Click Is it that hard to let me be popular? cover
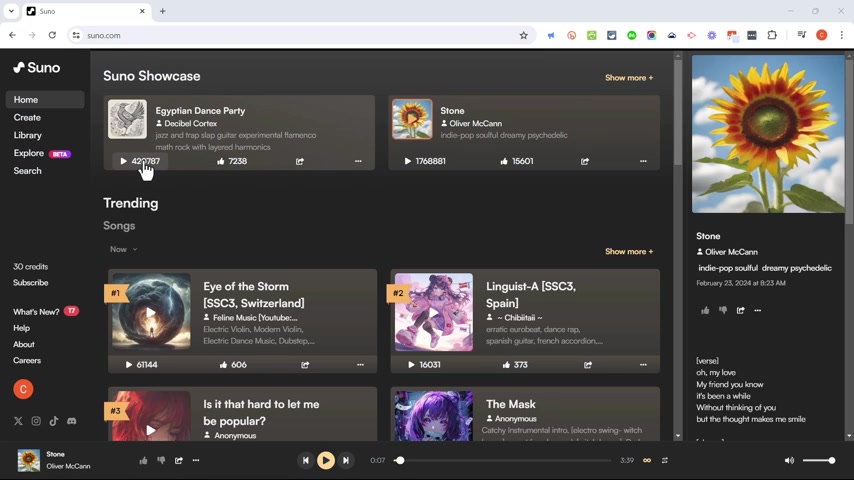The height and width of the screenshot is (480, 854). [151, 416]
